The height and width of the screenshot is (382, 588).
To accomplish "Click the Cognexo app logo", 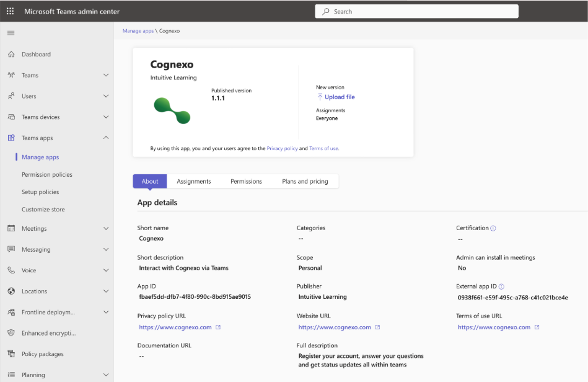I will tap(172, 110).
